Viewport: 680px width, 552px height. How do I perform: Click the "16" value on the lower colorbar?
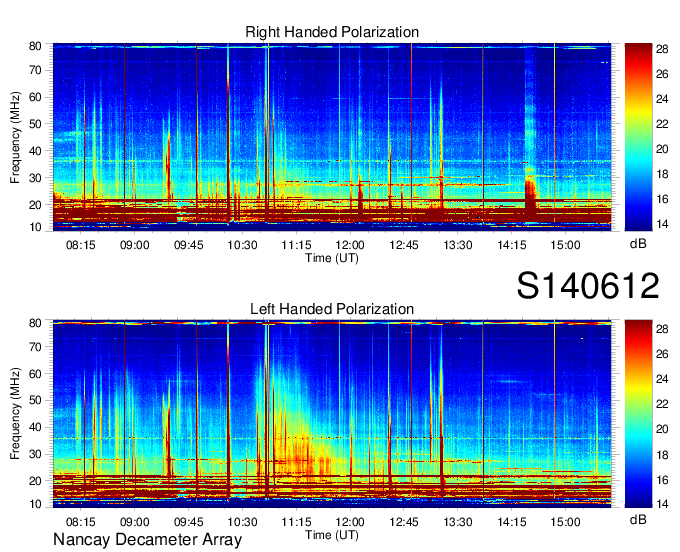coord(662,480)
